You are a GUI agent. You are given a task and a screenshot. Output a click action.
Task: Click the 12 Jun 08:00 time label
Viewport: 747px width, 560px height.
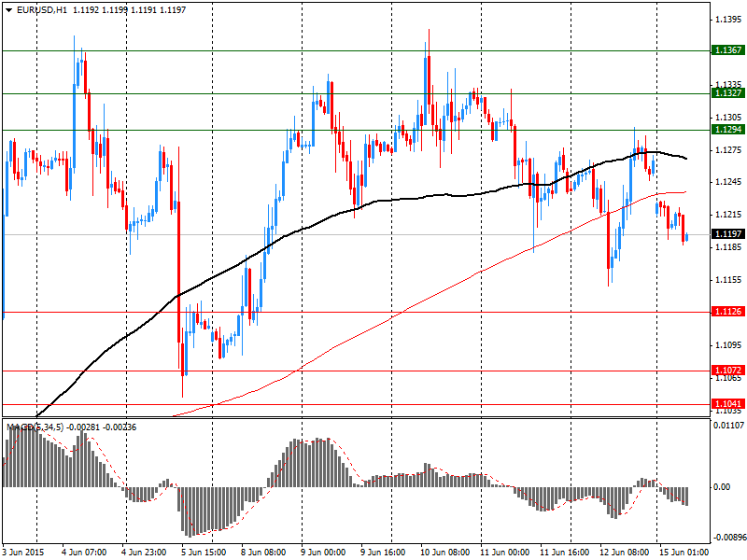(x=624, y=553)
